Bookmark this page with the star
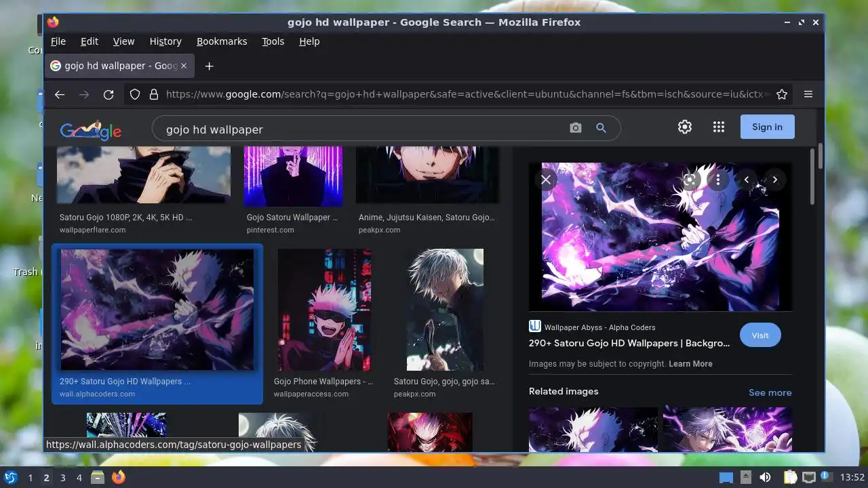Image resolution: width=868 pixels, height=488 pixels. pyautogui.click(x=782, y=94)
